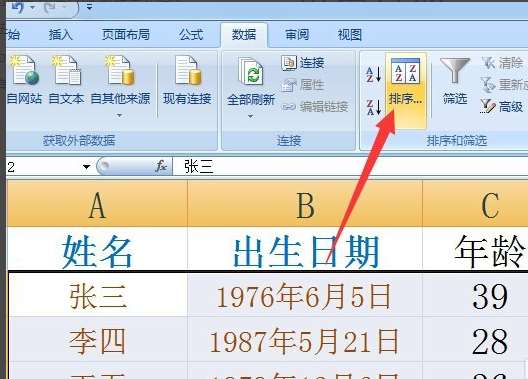Open the 排序 sort dialog button
528x379 pixels.
tap(406, 90)
